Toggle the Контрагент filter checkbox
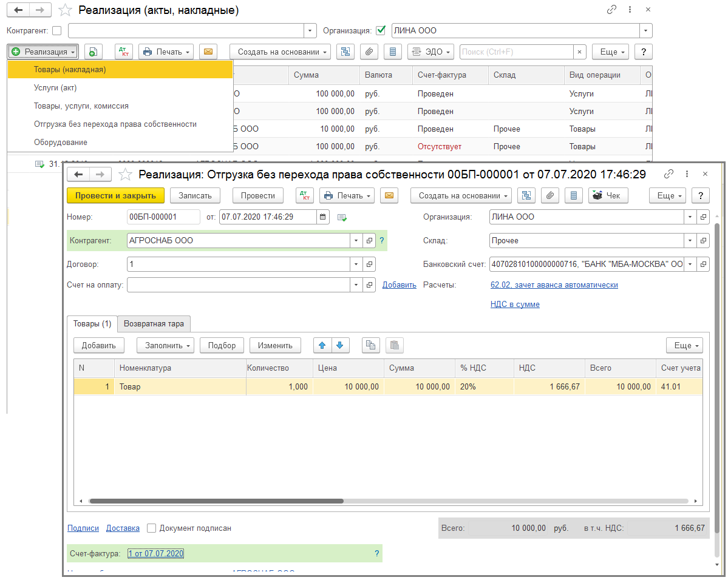Screen dimensions: 728x583 [57, 30]
